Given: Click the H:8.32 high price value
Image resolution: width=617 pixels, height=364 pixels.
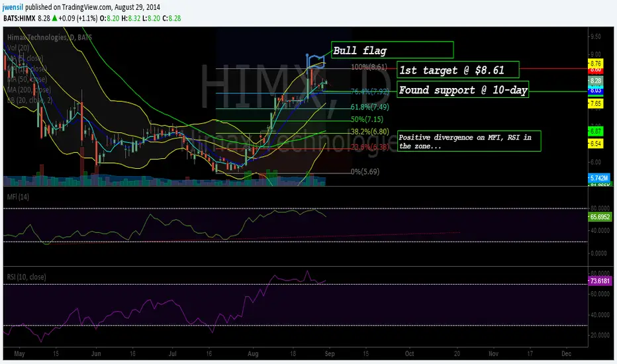Looking at the screenshot, I should [x=130, y=18].
